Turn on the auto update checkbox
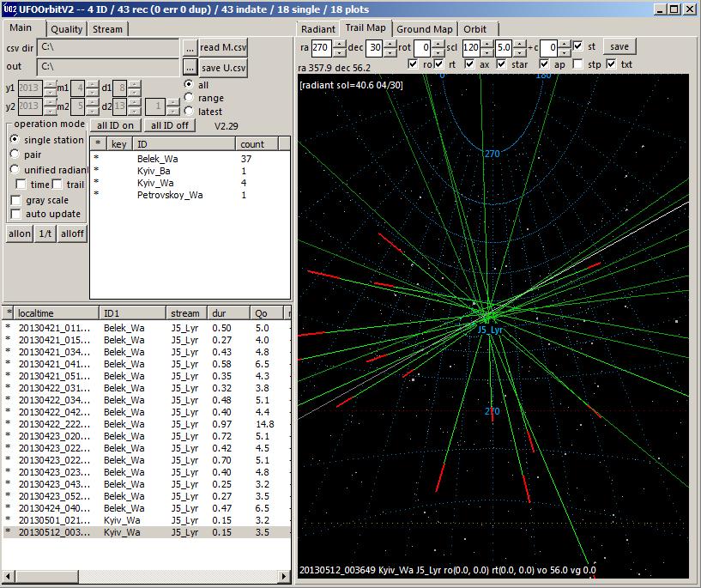Viewport: 701px width, 588px height. pyautogui.click(x=16, y=214)
